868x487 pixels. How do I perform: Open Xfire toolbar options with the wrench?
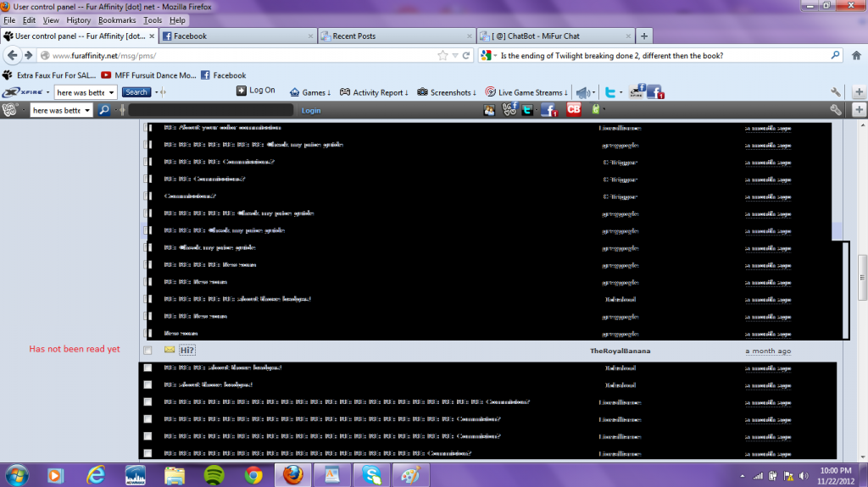pyautogui.click(x=836, y=92)
